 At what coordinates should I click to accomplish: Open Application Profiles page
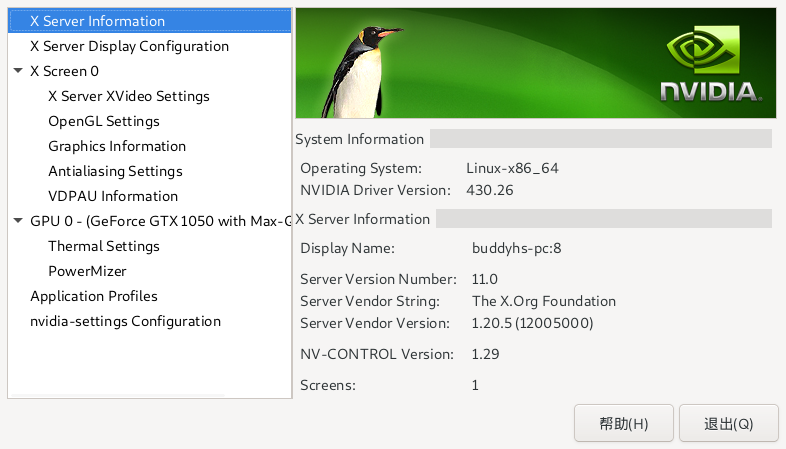pyautogui.click(x=94, y=296)
